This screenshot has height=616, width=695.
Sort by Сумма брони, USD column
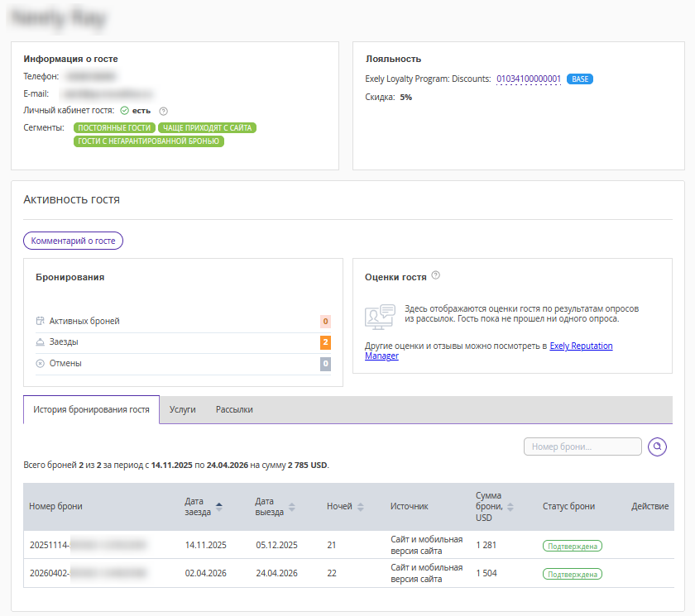510,506
